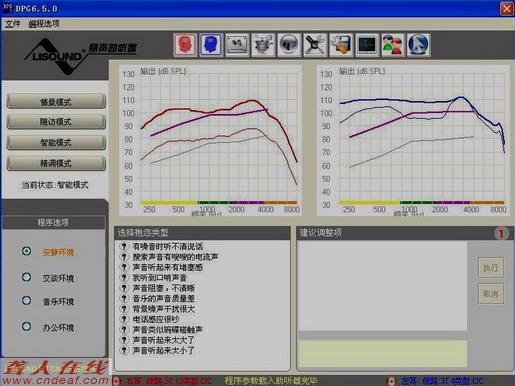This screenshot has height=386, width=515.
Task: Open the 文件 menu
Action: (13, 24)
